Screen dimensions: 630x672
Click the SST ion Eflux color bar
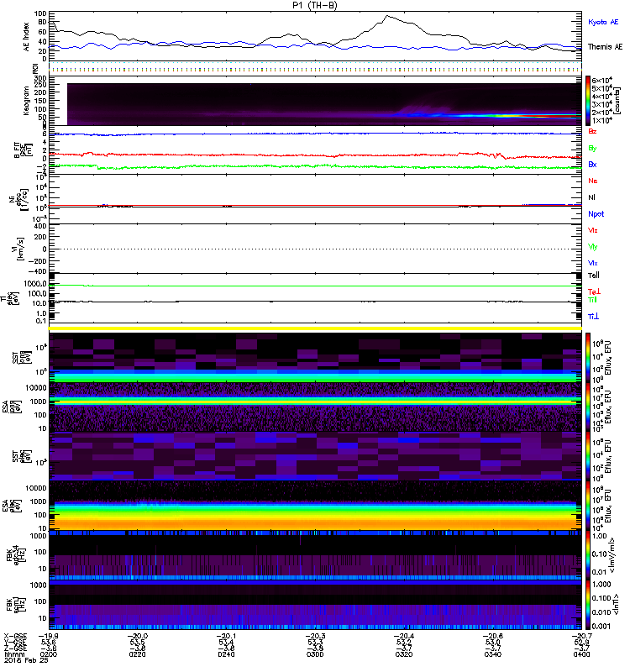click(x=588, y=357)
